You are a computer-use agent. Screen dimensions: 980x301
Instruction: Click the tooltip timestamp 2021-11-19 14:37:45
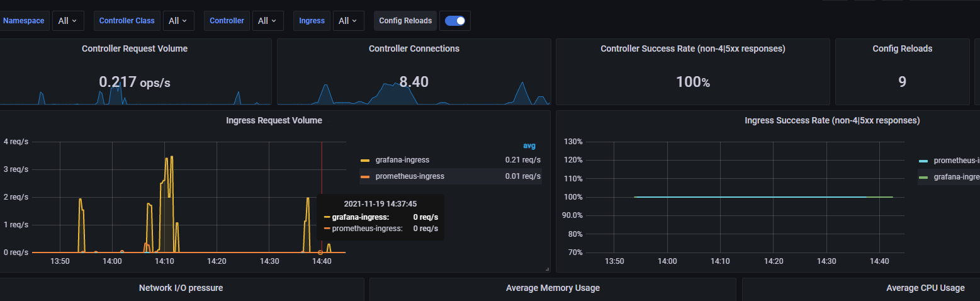pyautogui.click(x=380, y=204)
